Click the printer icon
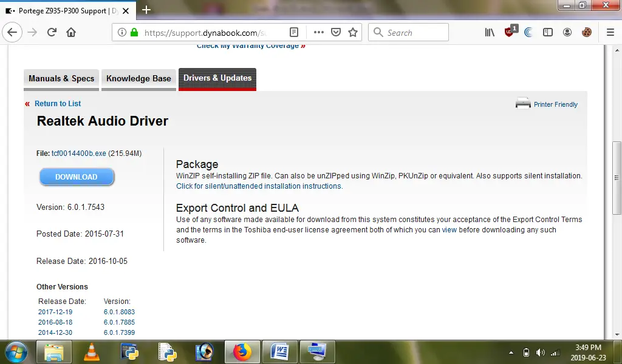 [x=523, y=103]
